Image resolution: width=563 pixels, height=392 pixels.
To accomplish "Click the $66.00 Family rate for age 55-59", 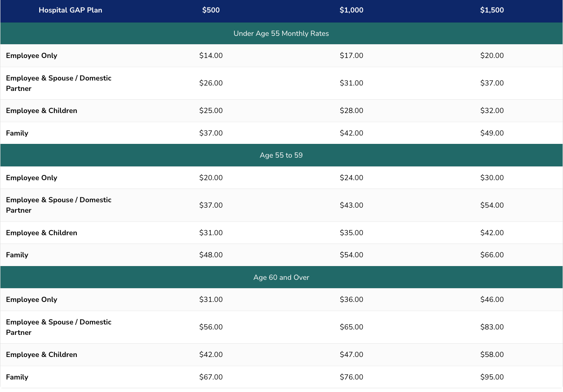I will pos(492,255).
